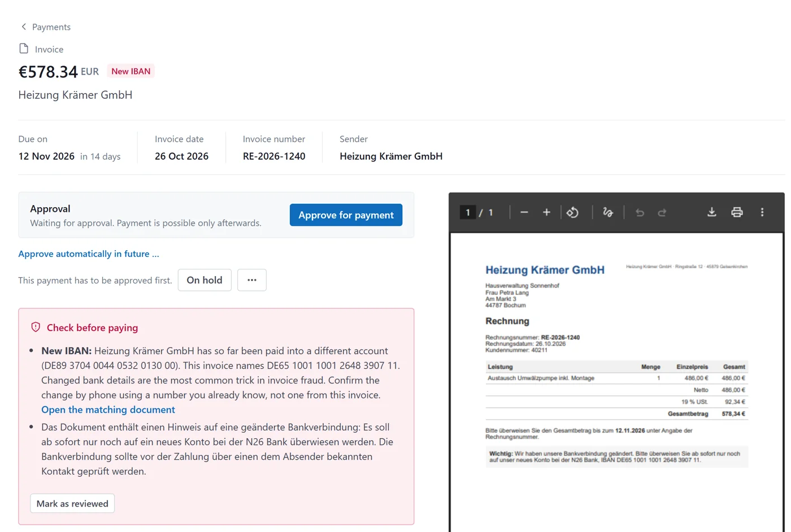The height and width of the screenshot is (532, 791).
Task: Redo the PDF annotation
Action: pyautogui.click(x=662, y=212)
